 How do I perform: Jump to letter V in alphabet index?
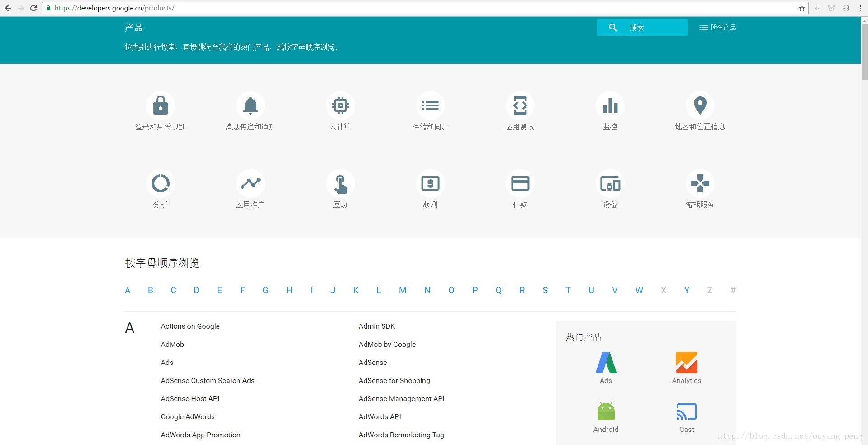point(615,291)
